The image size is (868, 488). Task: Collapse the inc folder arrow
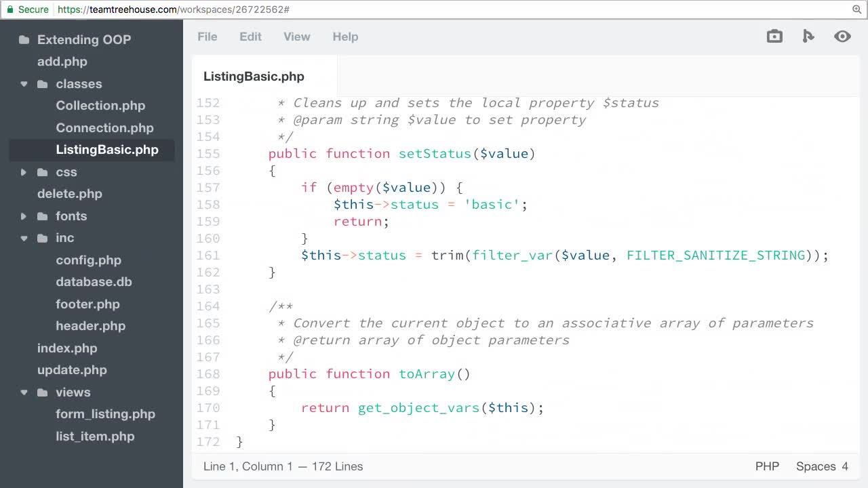24,238
